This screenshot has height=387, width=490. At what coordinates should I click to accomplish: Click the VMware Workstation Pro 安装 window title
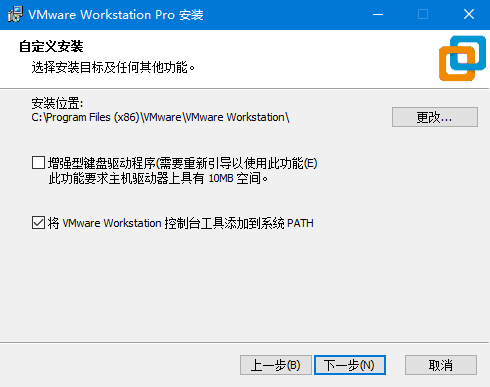(x=116, y=15)
